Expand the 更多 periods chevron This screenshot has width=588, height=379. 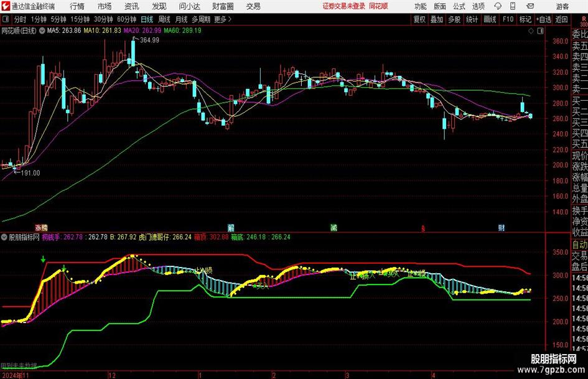pyautogui.click(x=230, y=19)
